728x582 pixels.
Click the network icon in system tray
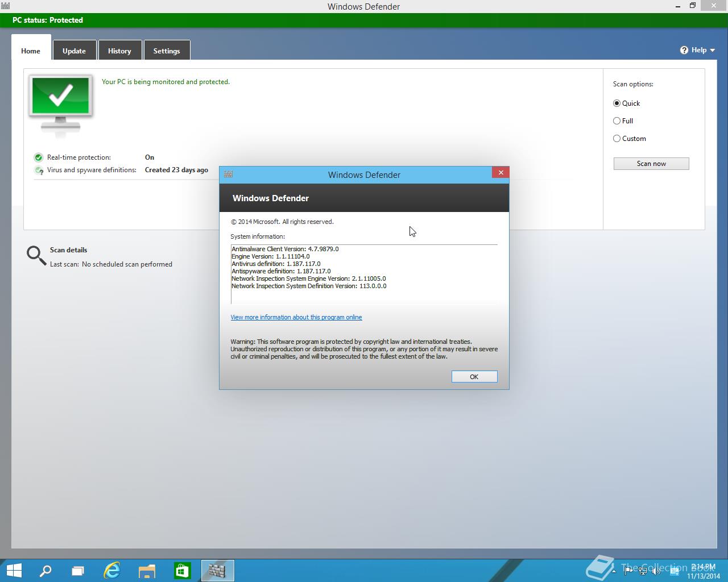(642, 571)
